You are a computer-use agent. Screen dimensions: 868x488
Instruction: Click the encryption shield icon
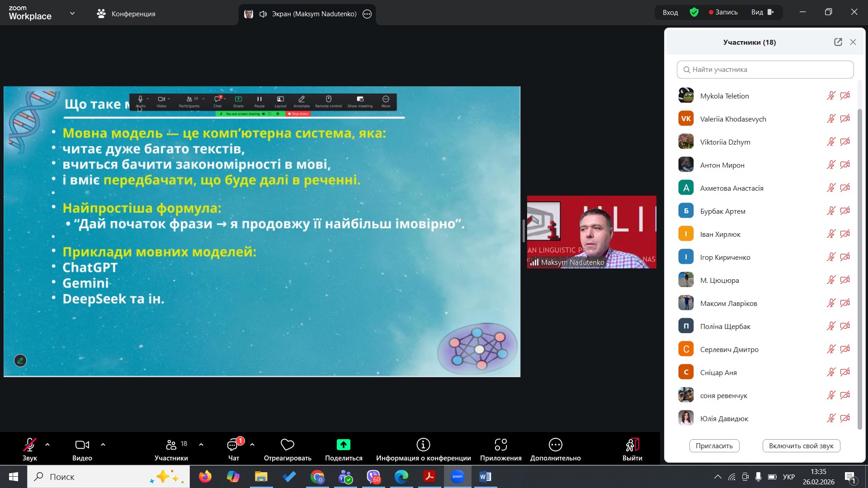coord(694,12)
